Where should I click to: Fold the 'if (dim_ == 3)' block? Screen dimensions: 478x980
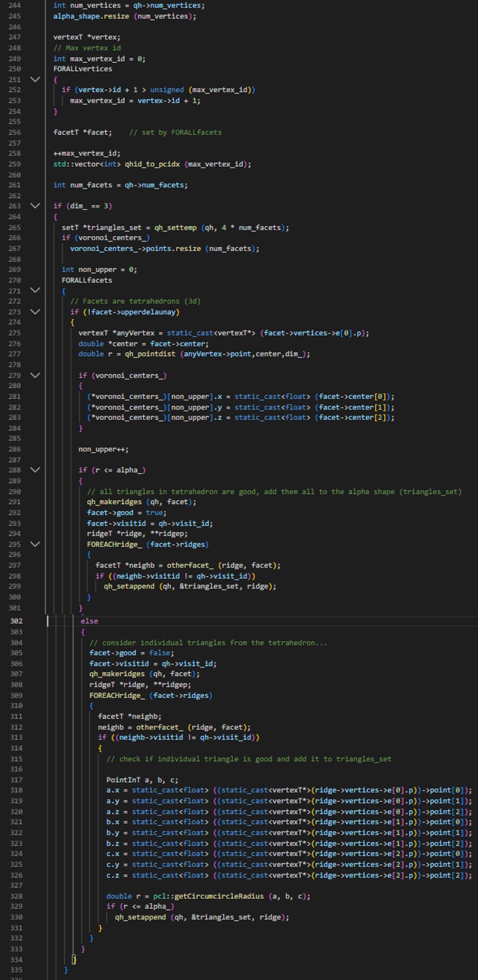pyautogui.click(x=35, y=206)
